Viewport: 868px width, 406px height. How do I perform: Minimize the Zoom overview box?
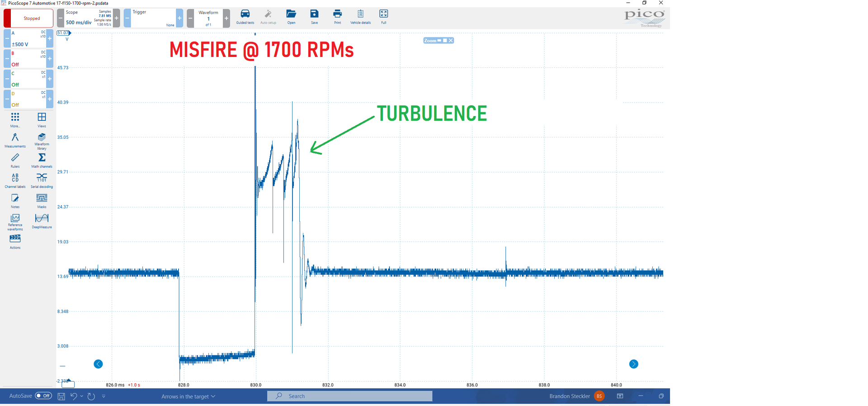pyautogui.click(x=439, y=41)
